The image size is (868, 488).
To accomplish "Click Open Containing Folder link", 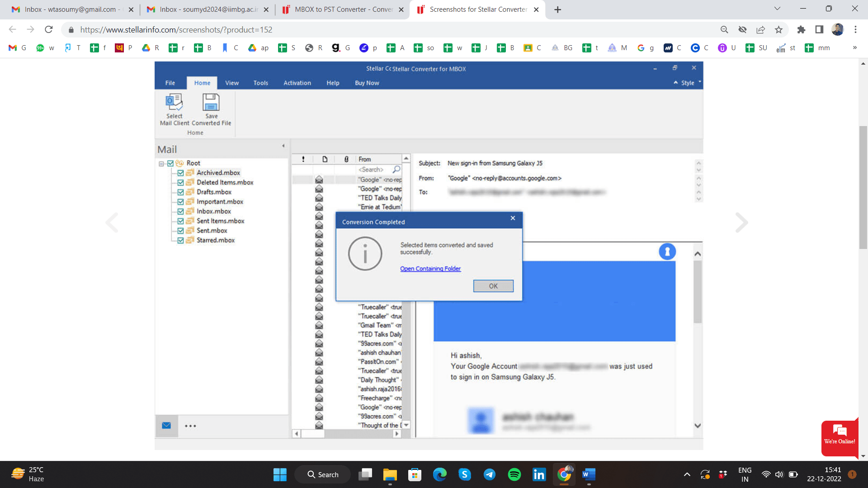I will click(x=430, y=268).
